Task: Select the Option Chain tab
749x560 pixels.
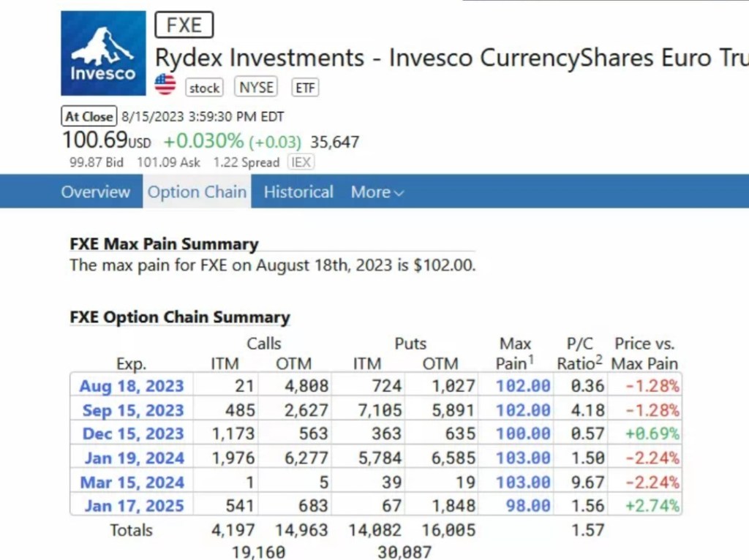Action: pyautogui.click(x=197, y=192)
